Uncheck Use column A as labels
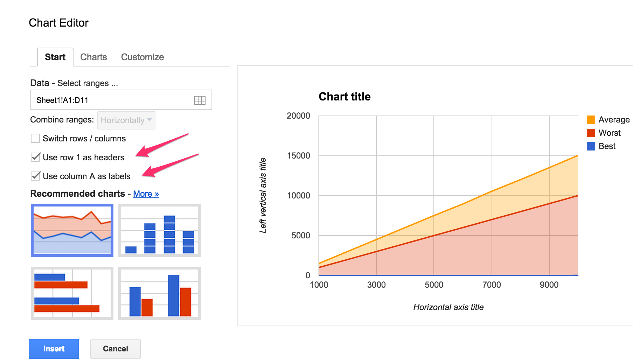633x364 pixels. (x=35, y=176)
